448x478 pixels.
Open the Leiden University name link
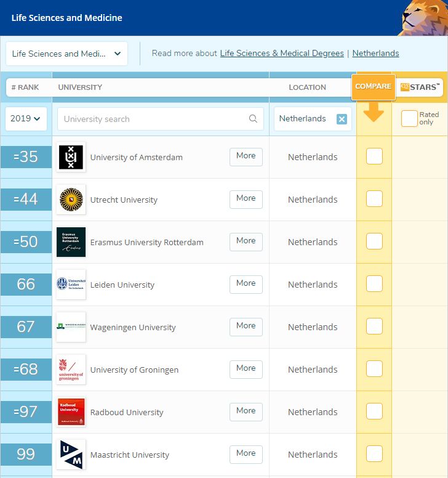(122, 285)
